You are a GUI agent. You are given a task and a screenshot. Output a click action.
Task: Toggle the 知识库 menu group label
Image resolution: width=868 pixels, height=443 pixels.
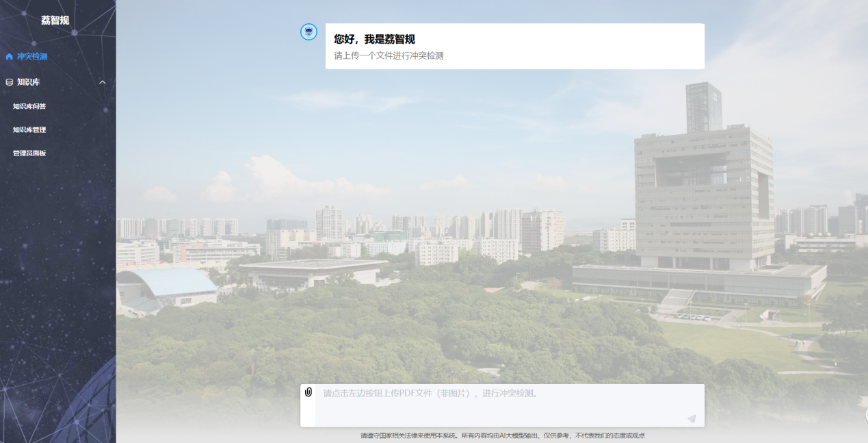(29, 82)
